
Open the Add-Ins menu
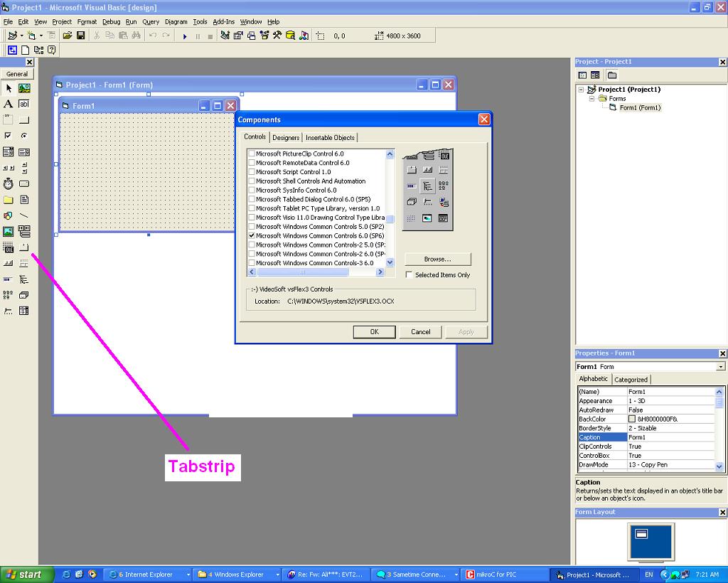(223, 22)
